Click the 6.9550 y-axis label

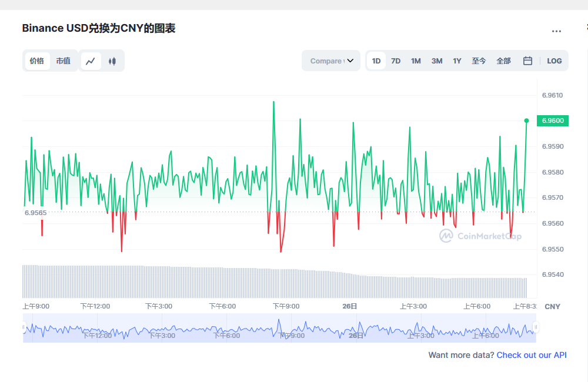(552, 249)
